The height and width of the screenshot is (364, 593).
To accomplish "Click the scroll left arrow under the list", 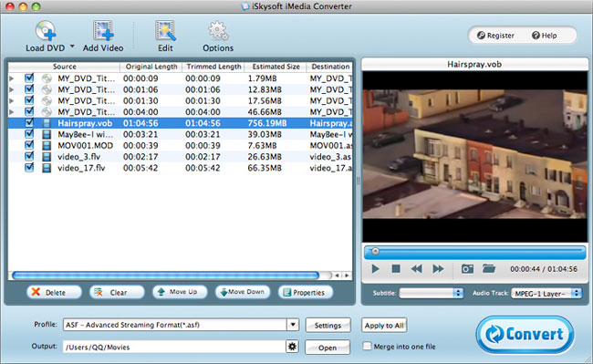I will point(337,276).
